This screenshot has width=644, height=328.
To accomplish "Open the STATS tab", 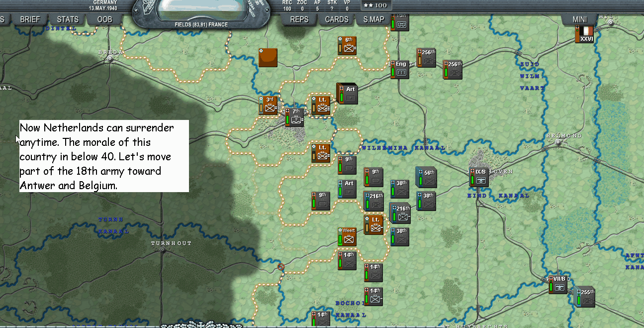I will pyautogui.click(x=68, y=19).
